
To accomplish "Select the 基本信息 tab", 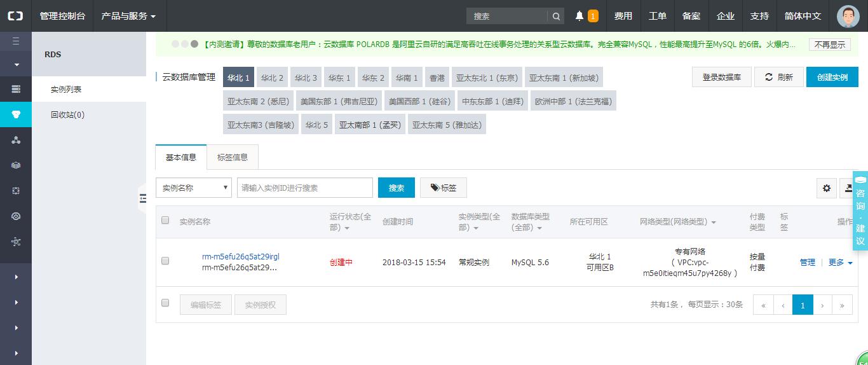I will click(x=181, y=157).
